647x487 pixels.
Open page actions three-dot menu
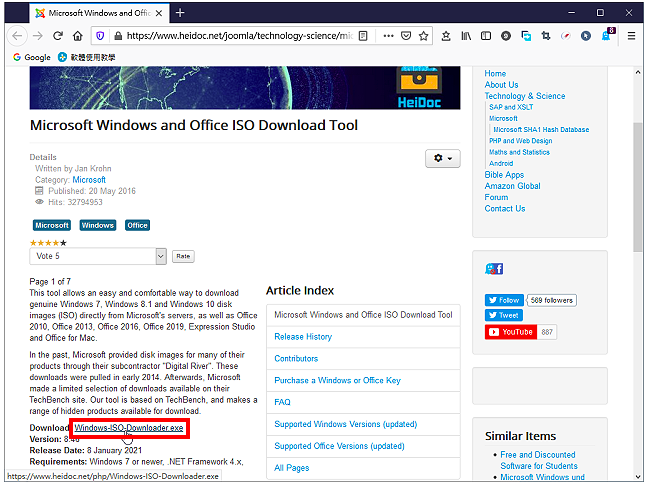[388, 36]
